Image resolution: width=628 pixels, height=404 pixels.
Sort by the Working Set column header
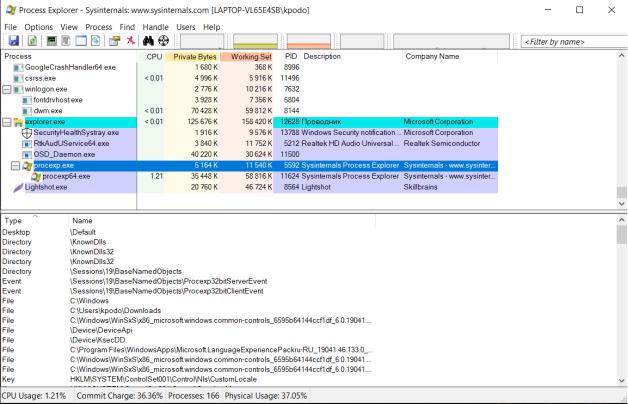(x=246, y=56)
